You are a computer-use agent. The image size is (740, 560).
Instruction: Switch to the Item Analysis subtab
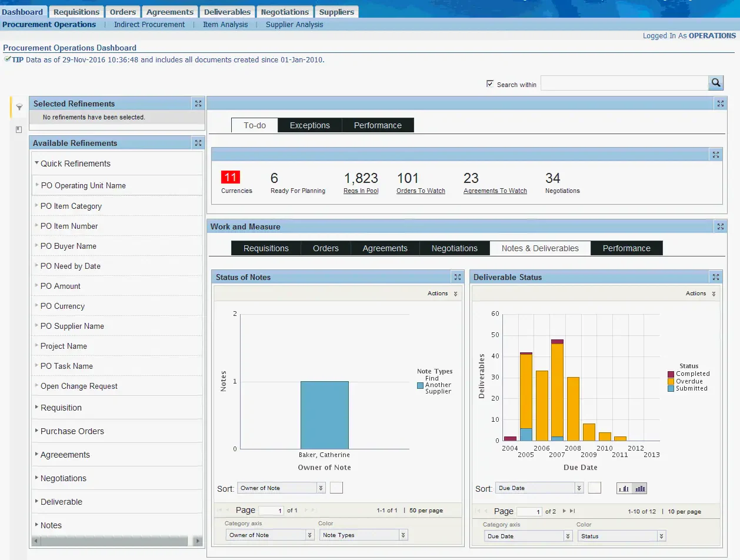(x=225, y=25)
